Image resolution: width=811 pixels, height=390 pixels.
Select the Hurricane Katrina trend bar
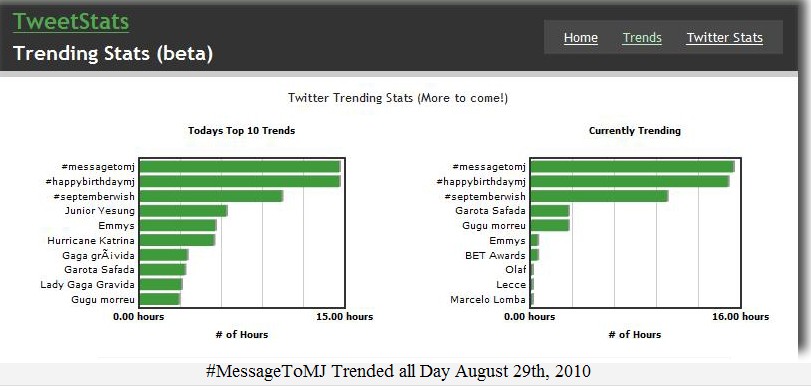click(177, 241)
